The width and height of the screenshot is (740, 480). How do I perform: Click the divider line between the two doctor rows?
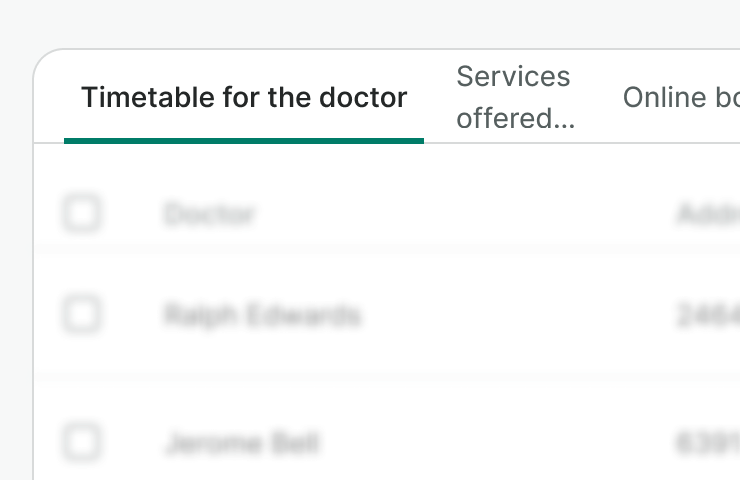pyautogui.click(x=400, y=377)
